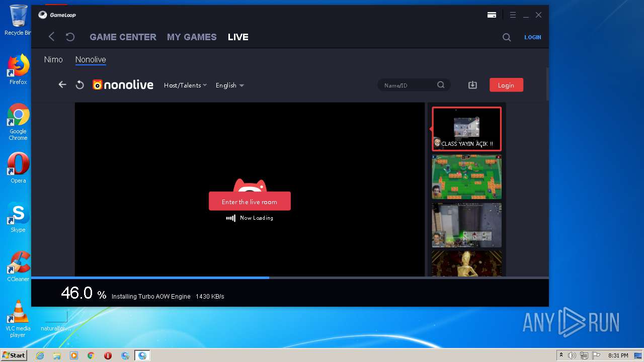The height and width of the screenshot is (362, 644).
Task: Show hidden system tray icons
Action: click(x=561, y=355)
